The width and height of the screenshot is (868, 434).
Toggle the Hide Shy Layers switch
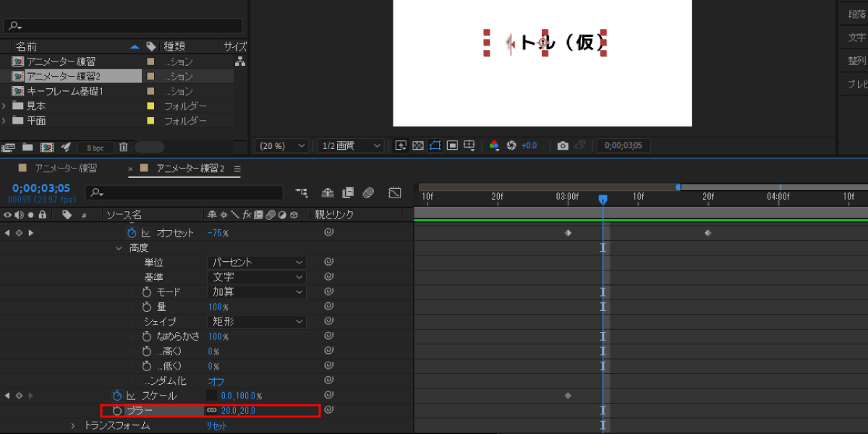tap(327, 192)
